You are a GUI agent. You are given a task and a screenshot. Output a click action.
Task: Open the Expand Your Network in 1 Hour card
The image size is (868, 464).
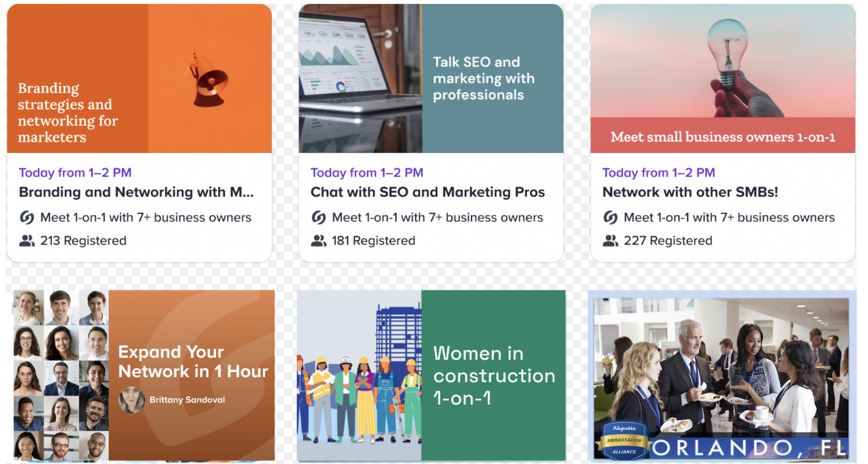tap(144, 375)
